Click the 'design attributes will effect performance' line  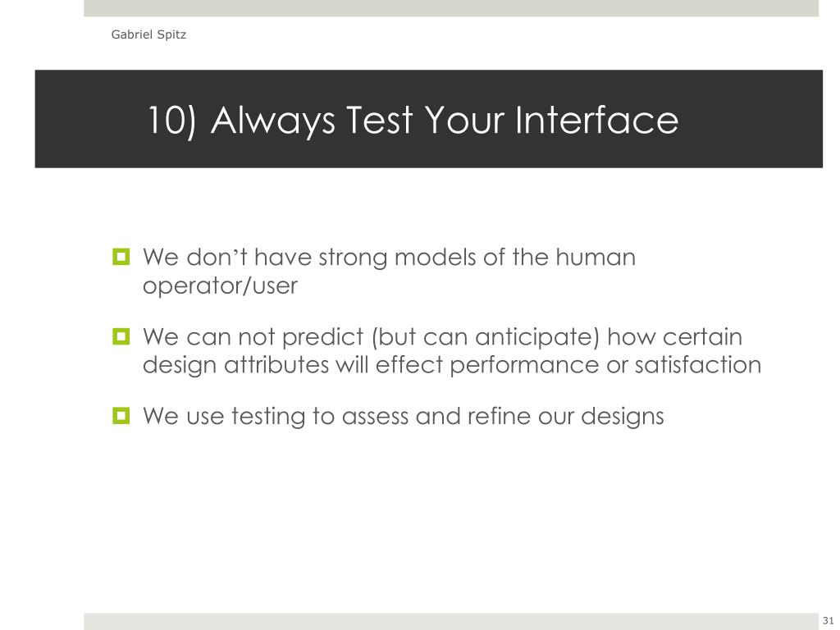[371, 365]
